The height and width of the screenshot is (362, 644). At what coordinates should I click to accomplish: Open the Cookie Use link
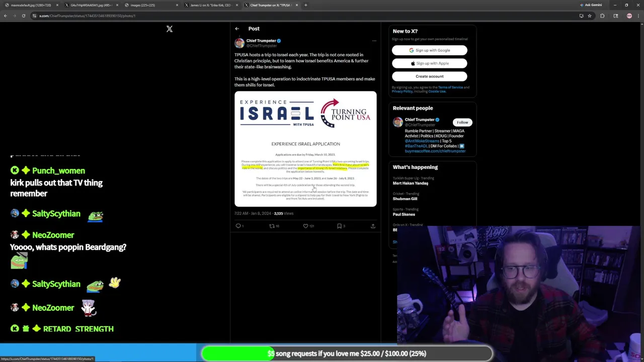point(437,92)
